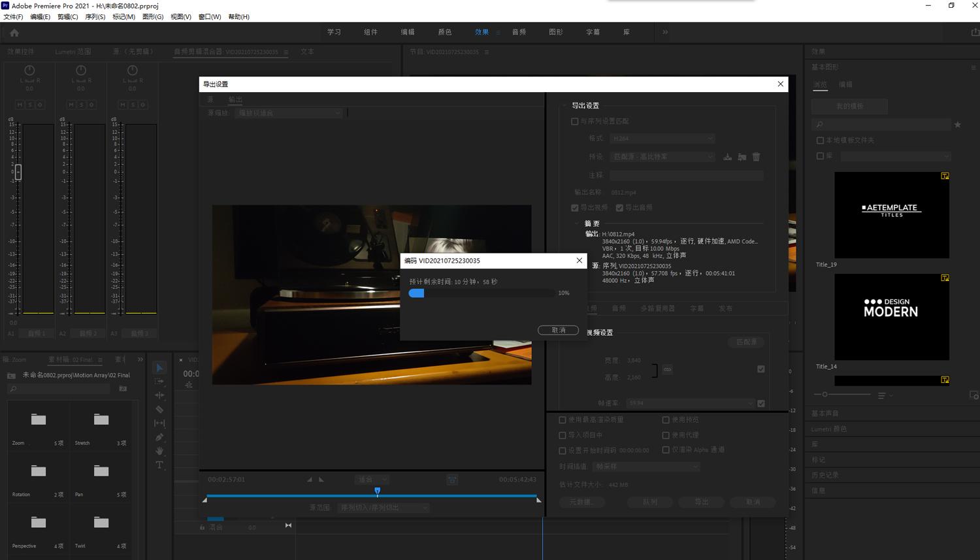Cancel encoding with the 取消 button
Screen dimensions: 980x560
pos(558,330)
